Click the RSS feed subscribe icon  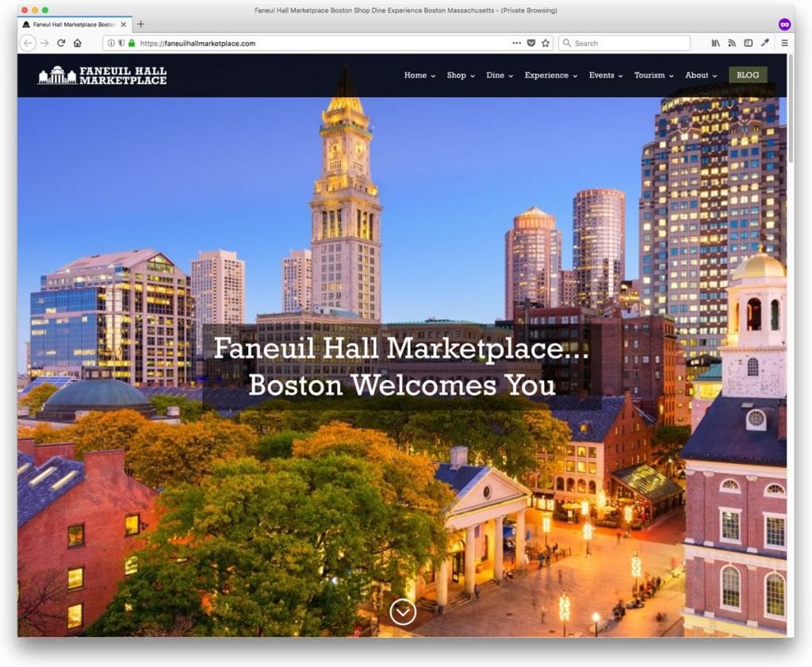pos(732,43)
